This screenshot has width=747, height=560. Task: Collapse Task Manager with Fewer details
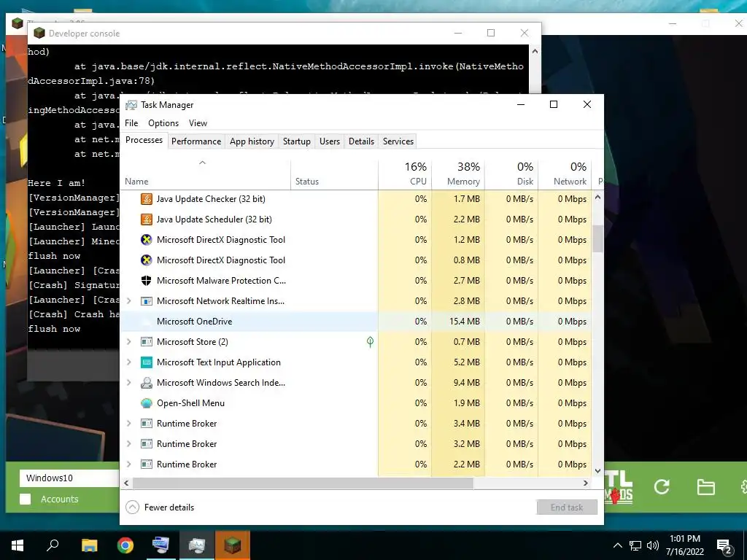click(160, 507)
